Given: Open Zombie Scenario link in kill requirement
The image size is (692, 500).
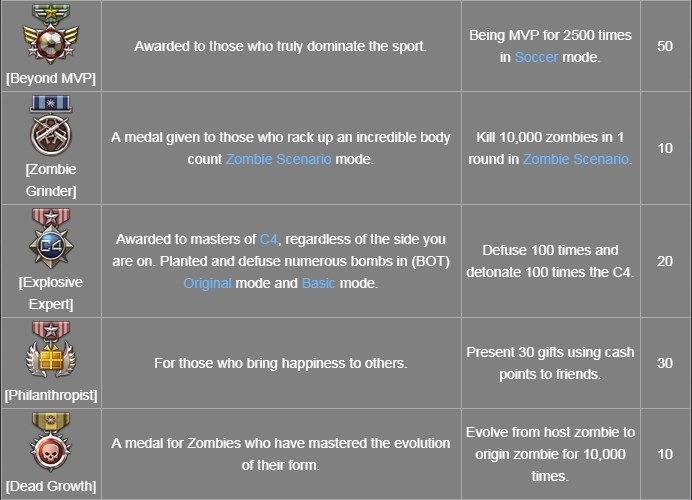Looking at the screenshot, I should [575, 159].
